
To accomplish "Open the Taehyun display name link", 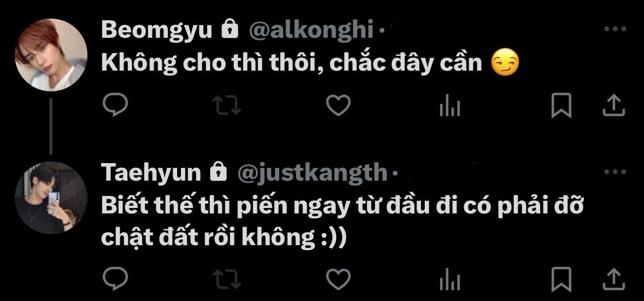I will 151,173.
